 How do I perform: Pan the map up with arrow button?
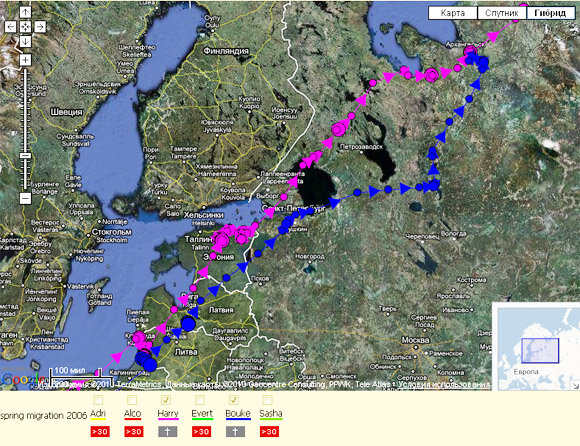click(25, 12)
